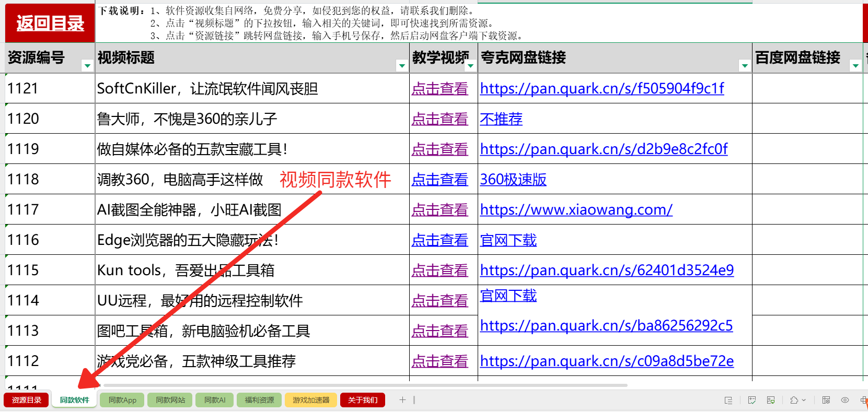Open the 资源编号 column filter dropdown
Viewport: 868px width, 412px height.
[87, 65]
